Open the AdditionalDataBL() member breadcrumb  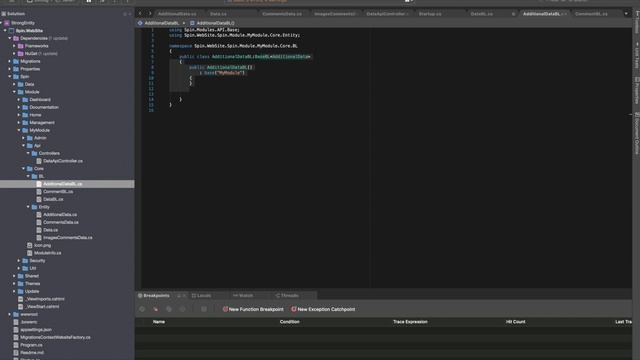click(212, 23)
